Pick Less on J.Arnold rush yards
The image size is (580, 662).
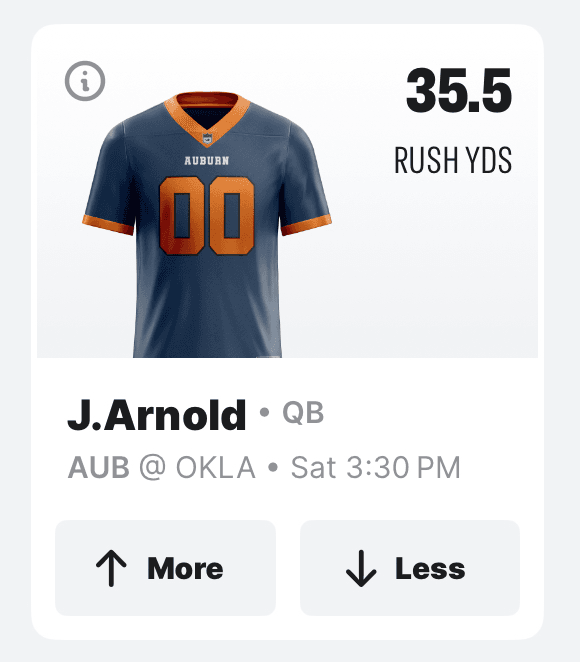(410, 568)
